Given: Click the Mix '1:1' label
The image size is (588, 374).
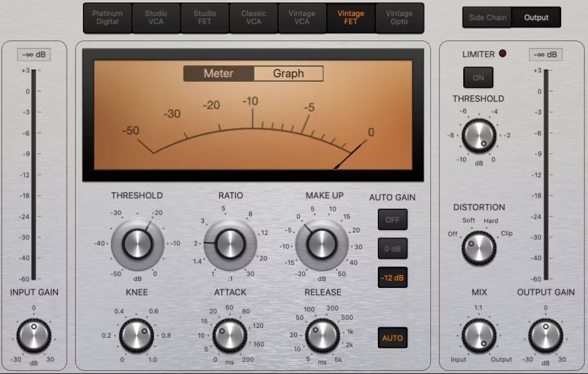Looking at the screenshot, I should click(x=478, y=308).
